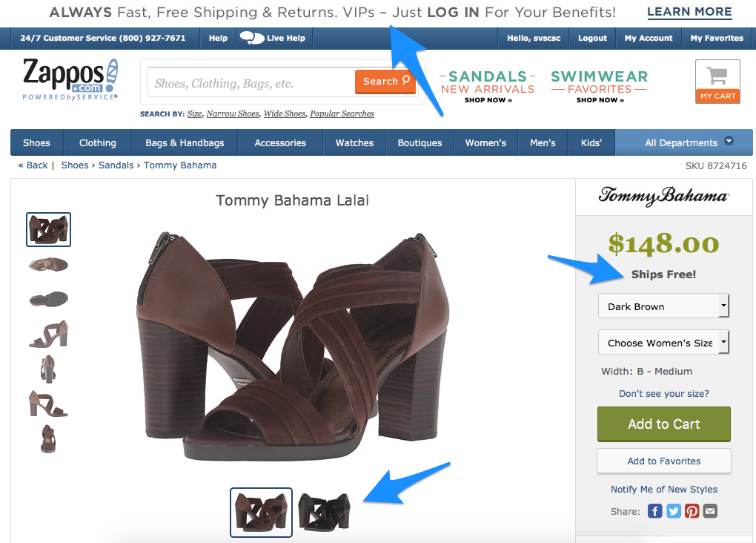Click Don't see your size link
Image resolution: width=756 pixels, height=543 pixels.
tap(663, 393)
